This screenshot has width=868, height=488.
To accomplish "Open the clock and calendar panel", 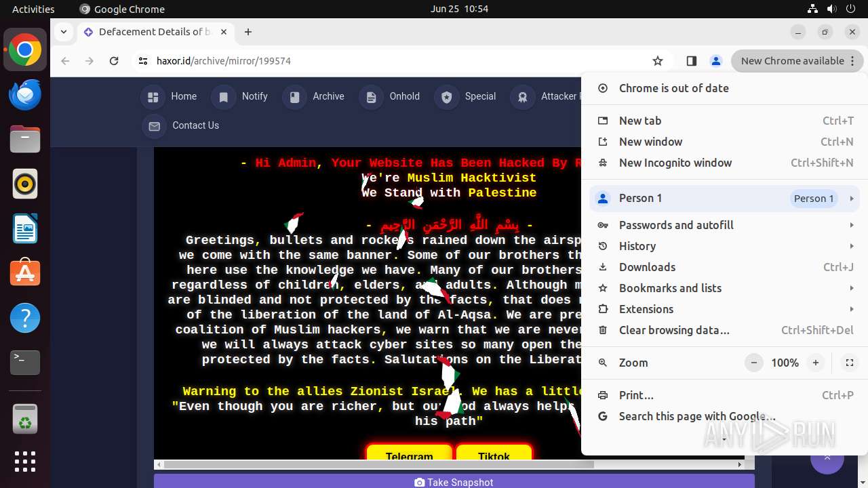I will 459,9.
